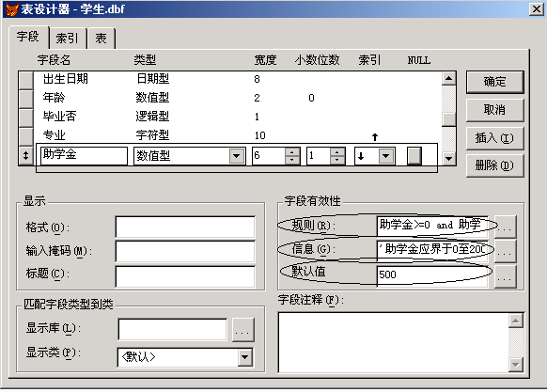This screenshot has height=392, width=547.
Task: Increase the 宽度 value with stepper up
Action: [292, 151]
